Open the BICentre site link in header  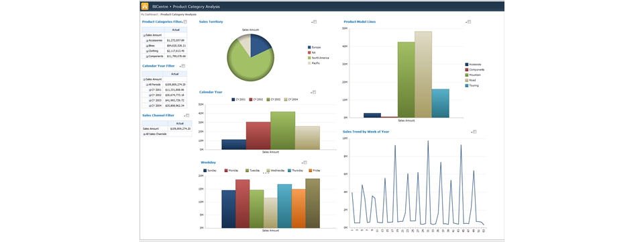click(160, 7)
